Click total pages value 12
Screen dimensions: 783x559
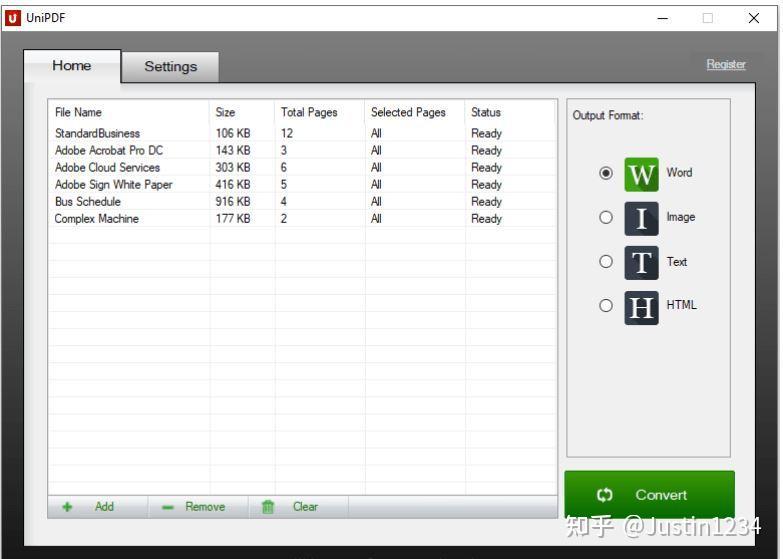(287, 133)
